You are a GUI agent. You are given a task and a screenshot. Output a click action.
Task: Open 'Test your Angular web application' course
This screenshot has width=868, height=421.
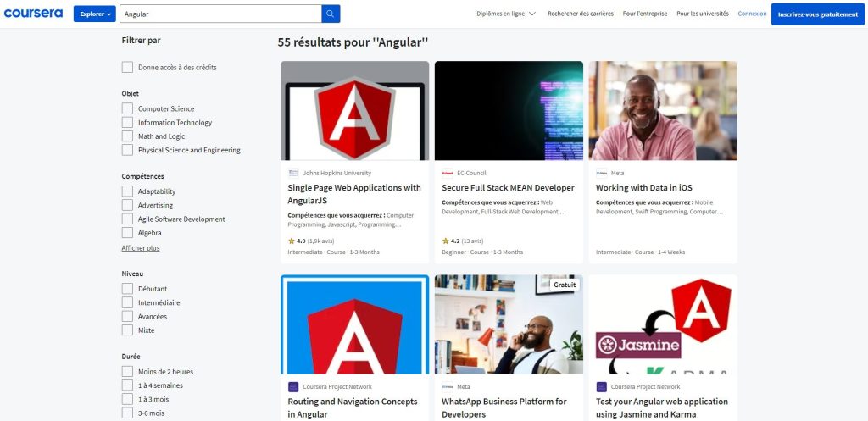(x=661, y=407)
